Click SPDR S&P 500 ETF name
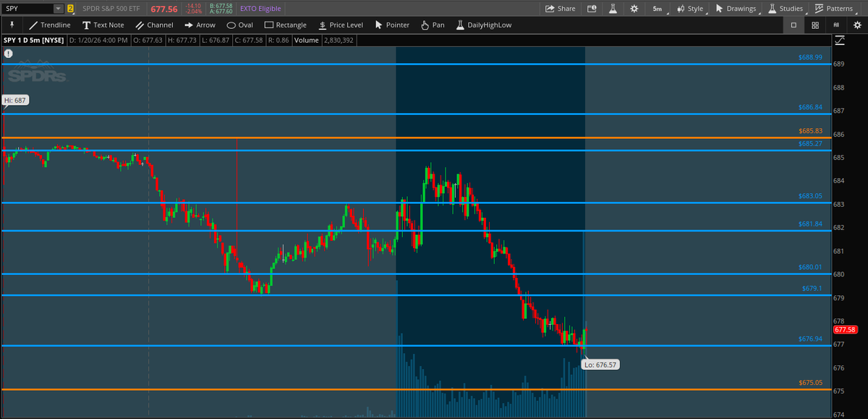 113,9
